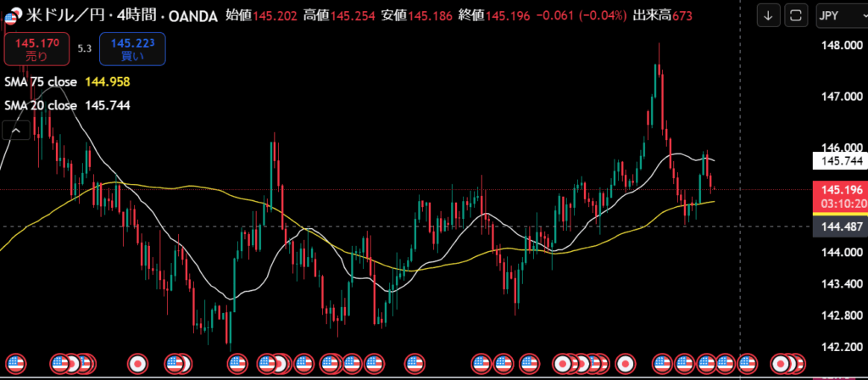Click the 144.000 price scale label

(840, 252)
